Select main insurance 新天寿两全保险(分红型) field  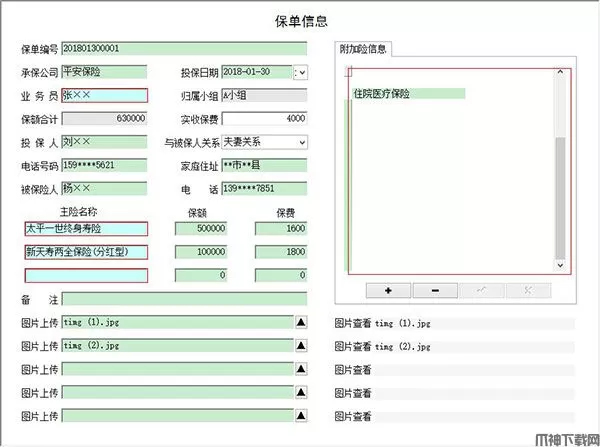tap(86, 252)
